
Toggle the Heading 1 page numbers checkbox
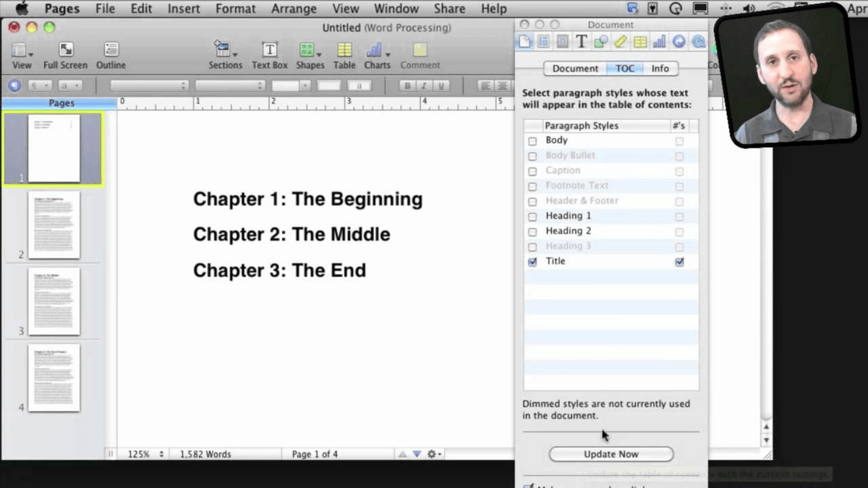679,217
